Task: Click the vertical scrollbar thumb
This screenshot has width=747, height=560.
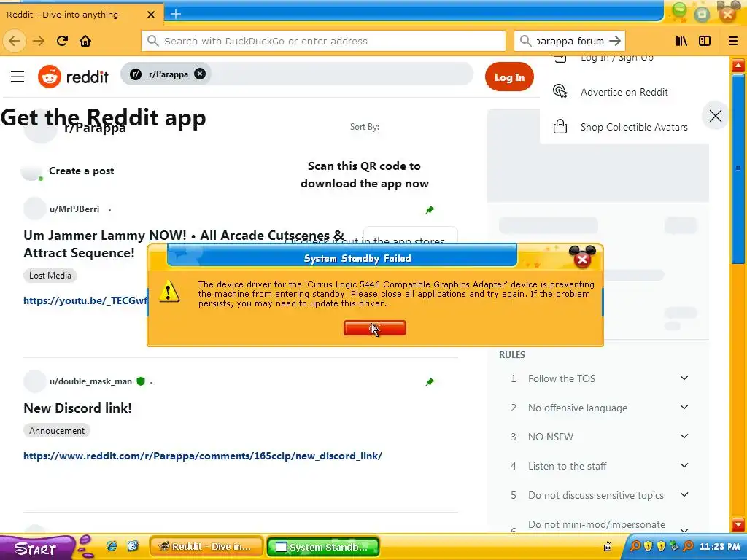Action: pyautogui.click(x=738, y=168)
